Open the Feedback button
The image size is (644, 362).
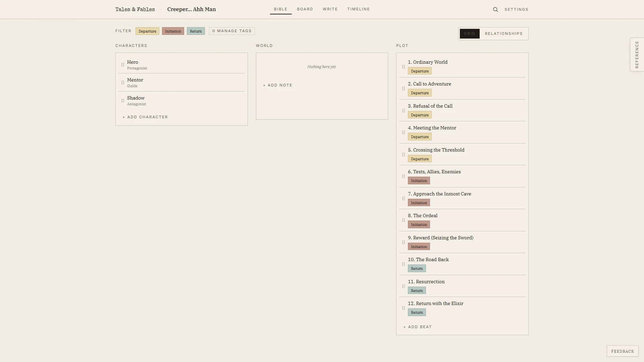point(623,351)
